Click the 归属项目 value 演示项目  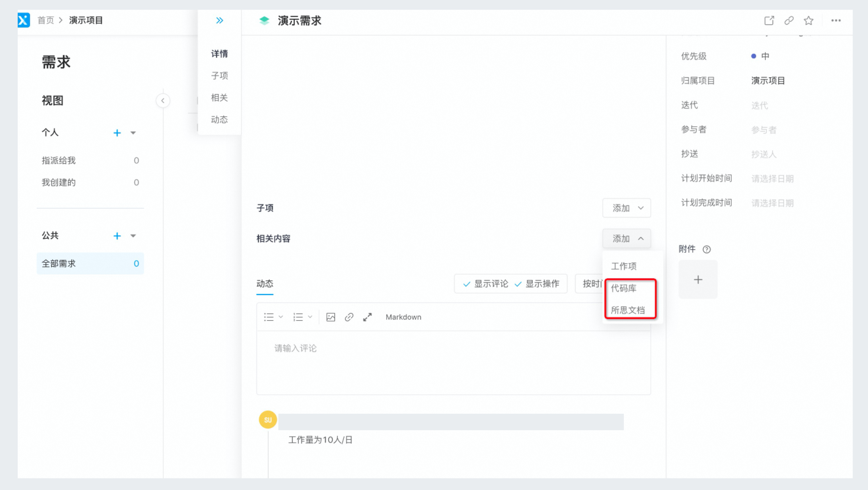[x=768, y=81]
